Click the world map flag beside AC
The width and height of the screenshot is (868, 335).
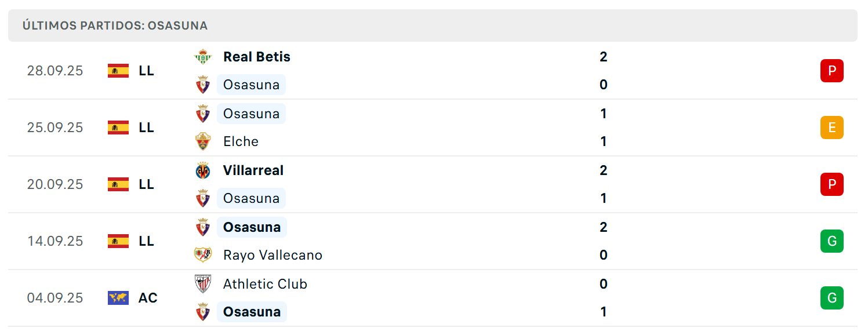tap(118, 298)
